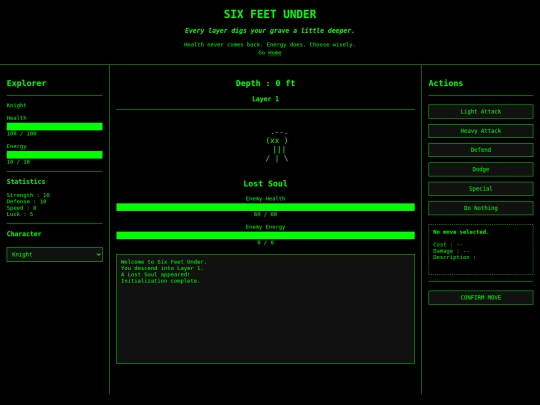Click the '8 / 8' enemy energy value
Image resolution: width=540 pixels, height=405 pixels.
tap(265, 242)
